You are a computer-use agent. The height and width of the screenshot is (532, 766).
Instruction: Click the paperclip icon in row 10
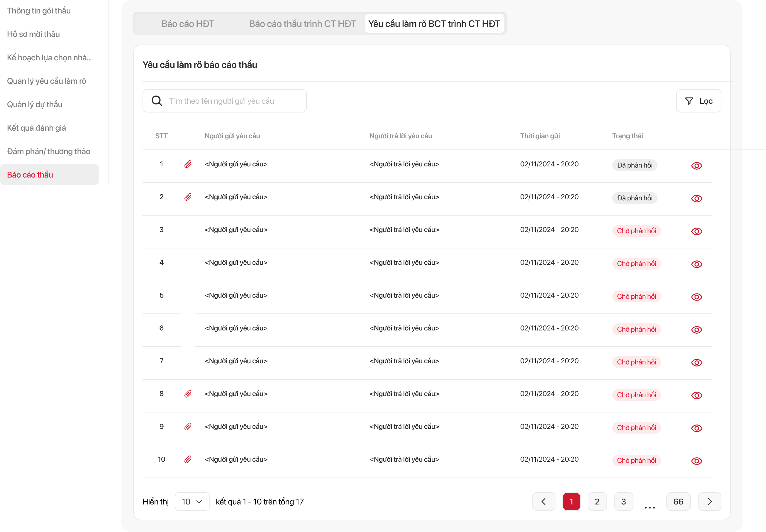[188, 459]
